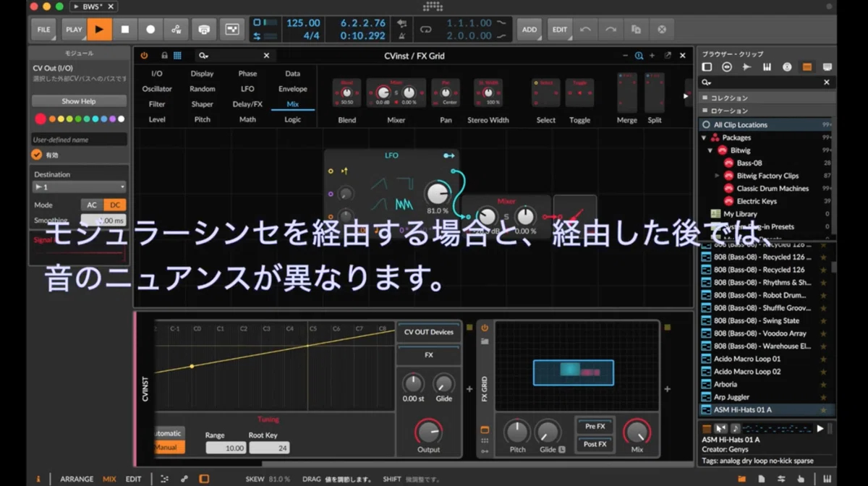Show the orange clips browser tab
This screenshot has width=868, height=486.
pyautogui.click(x=807, y=67)
